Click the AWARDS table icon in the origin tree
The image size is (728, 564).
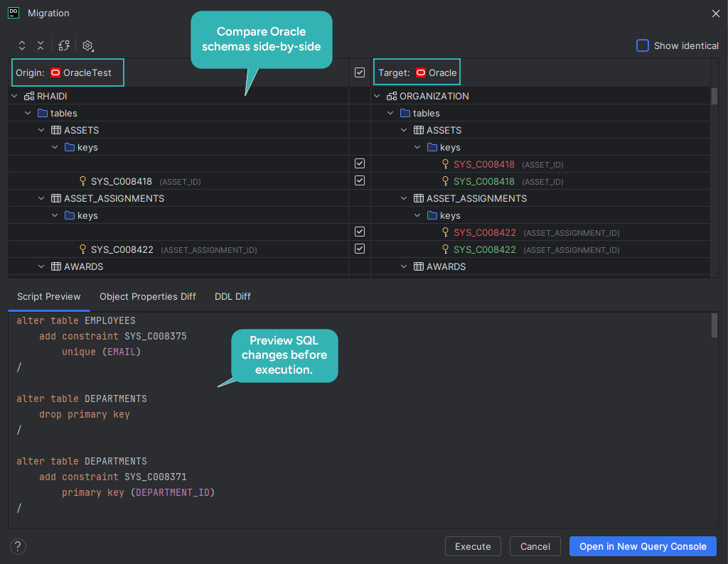(56, 266)
